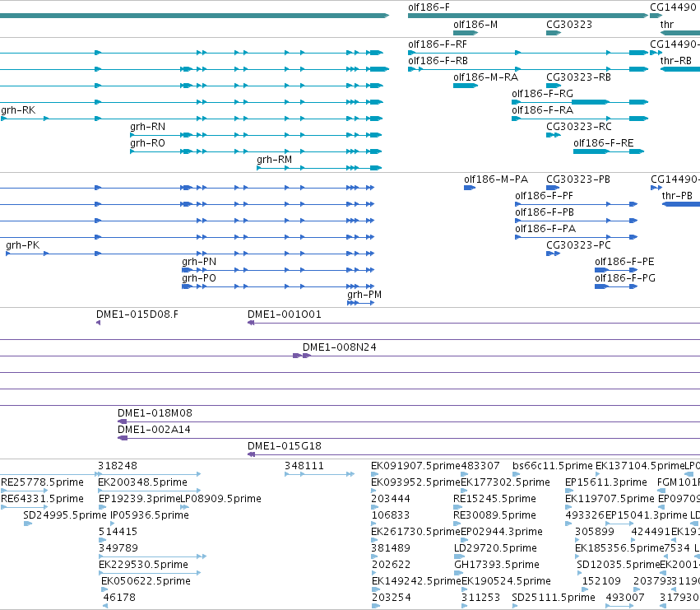
Task: Select EST LP08909.5prime label
Action: coord(221,500)
